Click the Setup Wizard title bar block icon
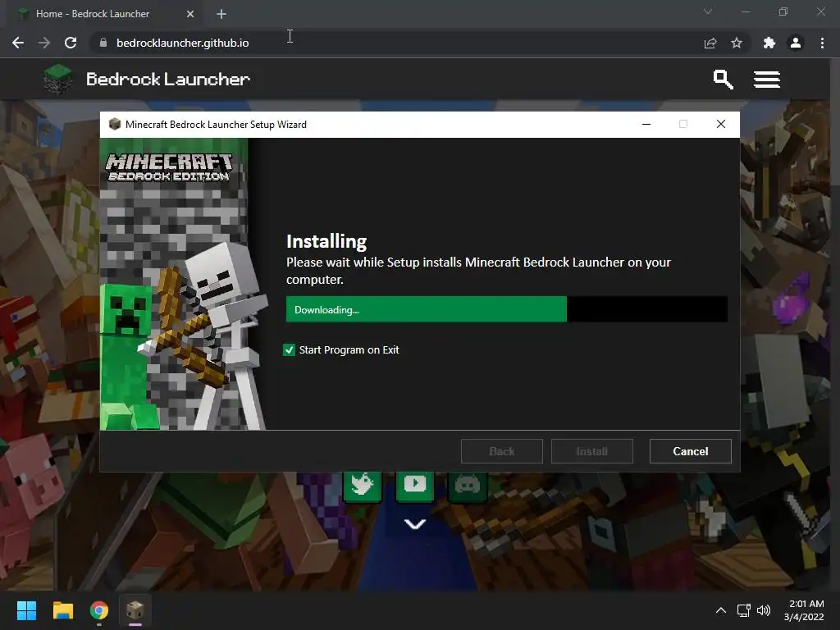 [114, 125]
